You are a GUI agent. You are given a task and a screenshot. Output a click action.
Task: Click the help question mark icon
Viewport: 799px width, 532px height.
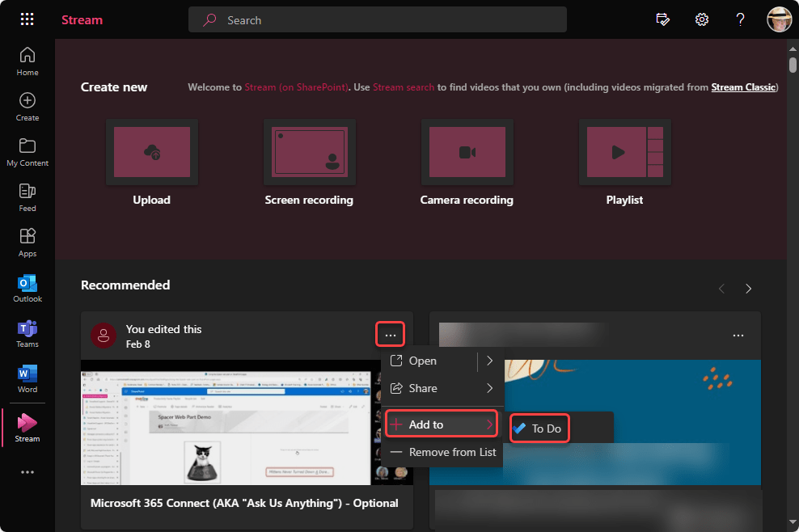coord(740,19)
